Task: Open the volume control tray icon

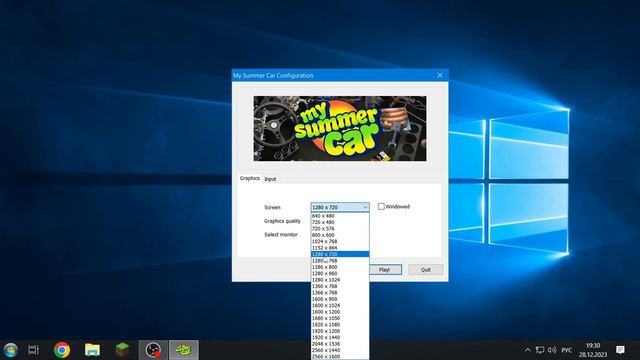Action: pyautogui.click(x=552, y=350)
